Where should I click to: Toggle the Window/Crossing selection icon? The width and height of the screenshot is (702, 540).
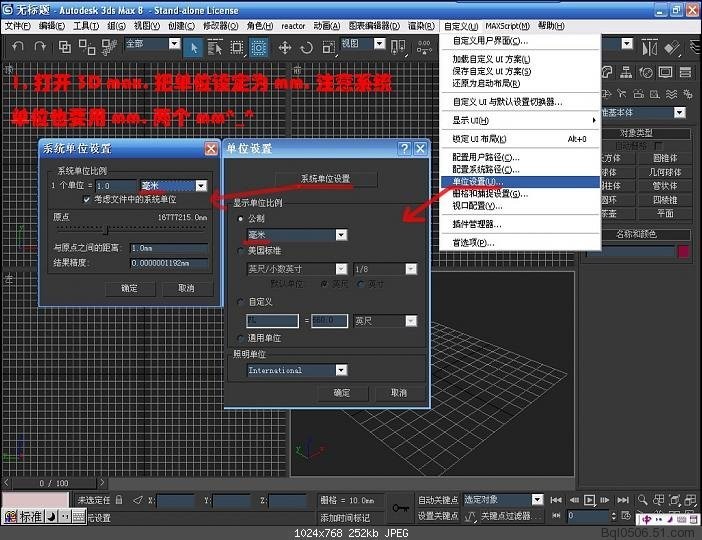click(x=259, y=47)
